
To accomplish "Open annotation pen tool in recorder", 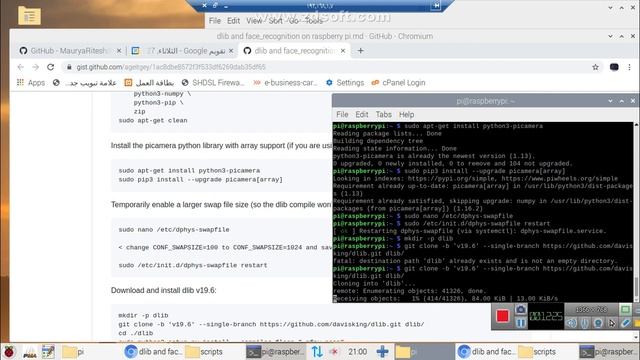I will [625, 323].
